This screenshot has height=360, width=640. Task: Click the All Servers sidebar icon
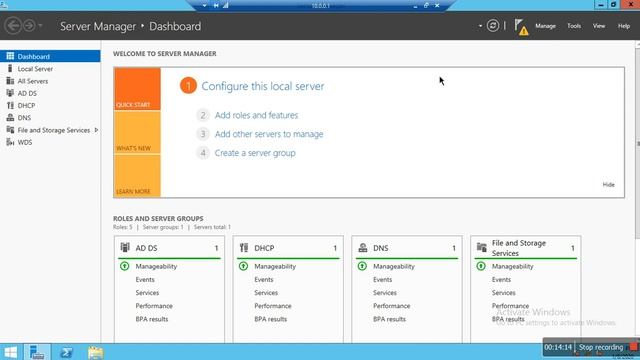tap(10, 80)
